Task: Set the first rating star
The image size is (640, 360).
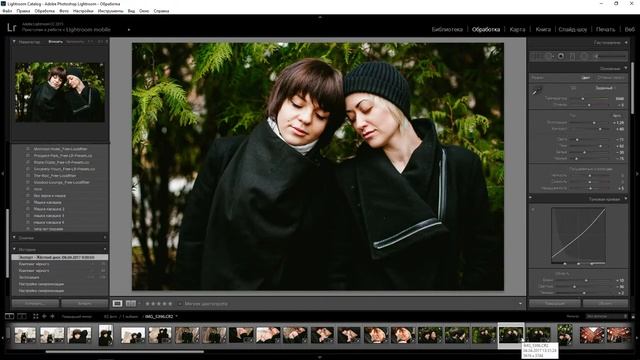Action: (148, 304)
